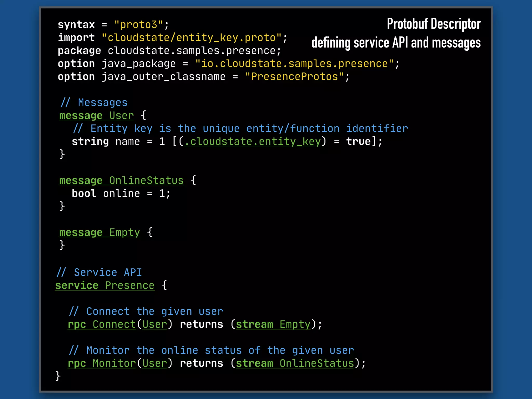Click the 'true' value in name field
532x399 pixels.
click(x=358, y=142)
